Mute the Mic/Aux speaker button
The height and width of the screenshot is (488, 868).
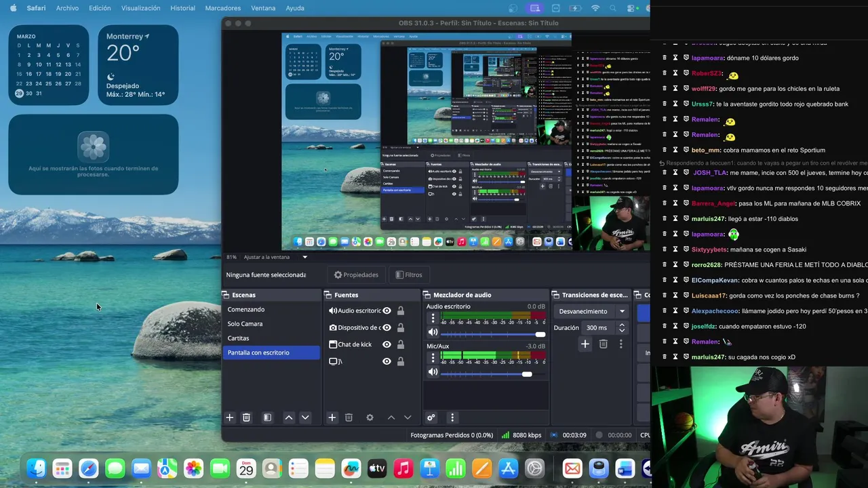tap(433, 372)
